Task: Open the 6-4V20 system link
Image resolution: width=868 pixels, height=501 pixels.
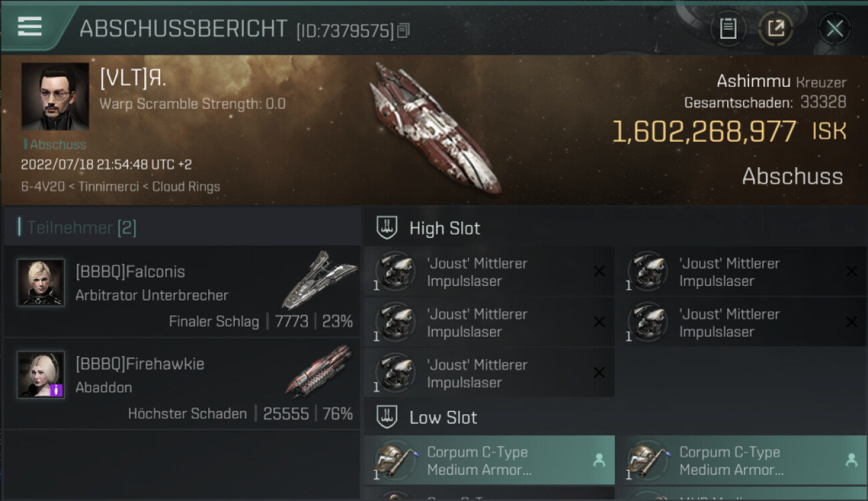Action: 43,186
